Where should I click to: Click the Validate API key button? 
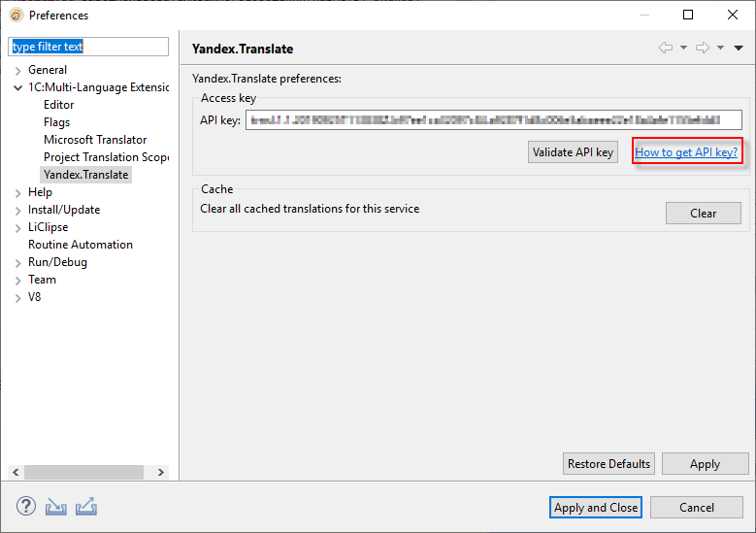point(573,152)
